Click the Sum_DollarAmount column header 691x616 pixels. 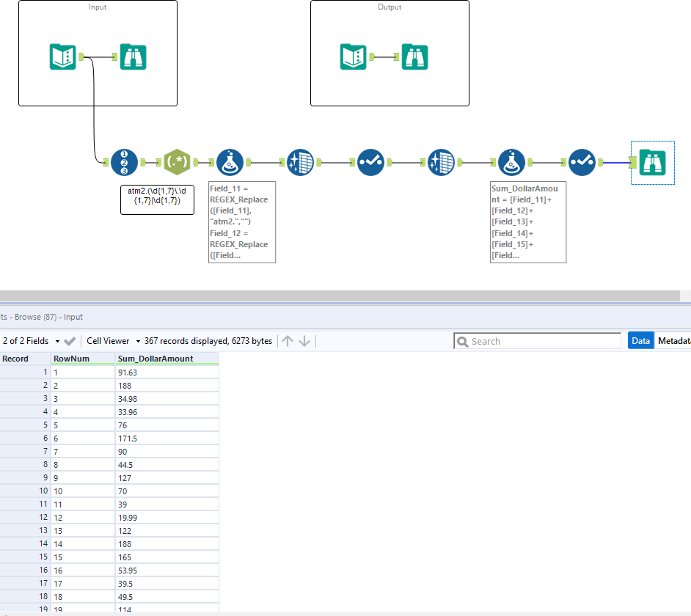(x=156, y=359)
